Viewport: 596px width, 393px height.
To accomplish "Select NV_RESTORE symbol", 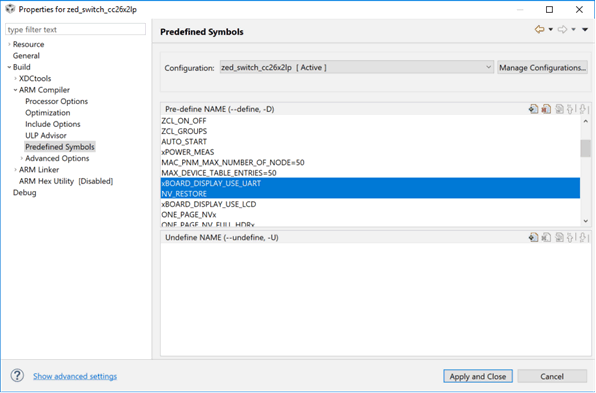I will [x=370, y=193].
